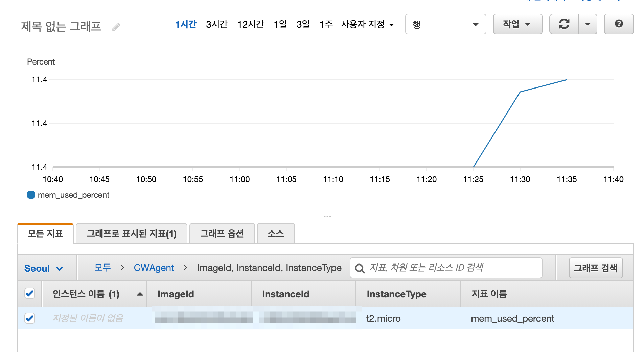Click the Seoul region chevron icon
The width and height of the screenshot is (644, 352).
60,269
